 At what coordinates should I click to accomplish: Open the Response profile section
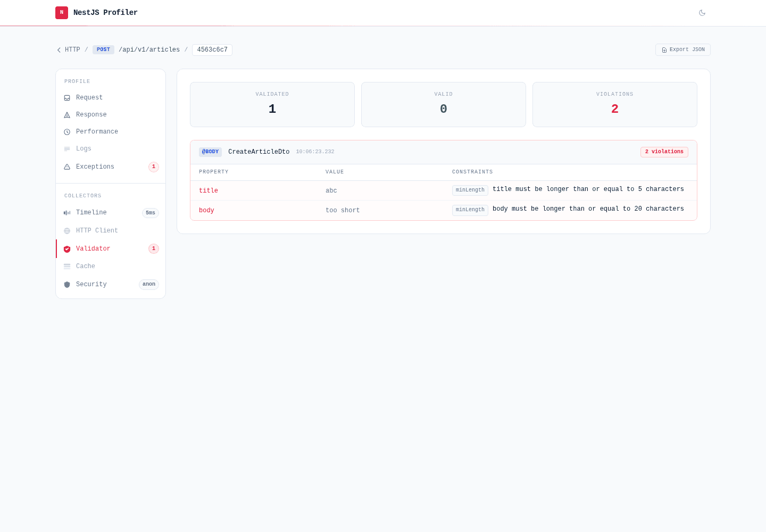(111, 115)
